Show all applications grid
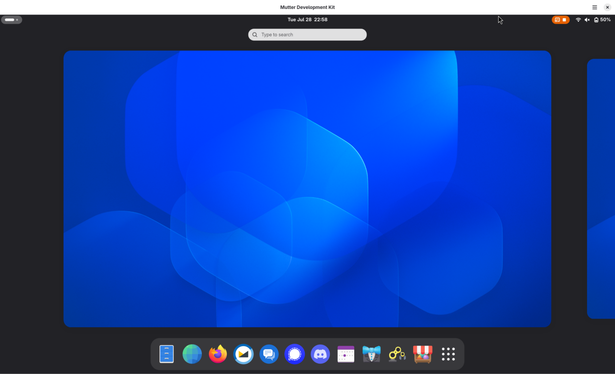This screenshot has width=615, height=374. (x=448, y=354)
